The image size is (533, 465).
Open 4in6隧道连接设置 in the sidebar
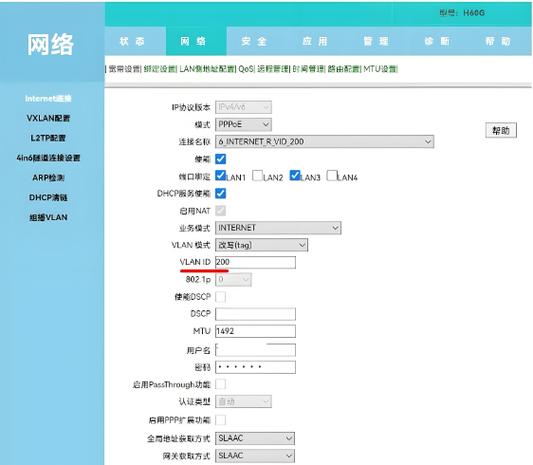pyautogui.click(x=48, y=158)
